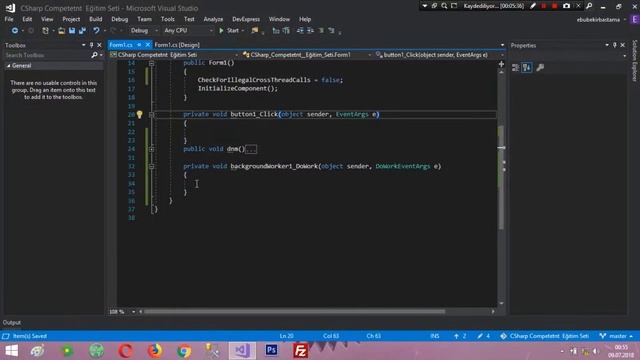The width and height of the screenshot is (640, 360).
Task: Pin the Properties panel
Action: click(615, 45)
